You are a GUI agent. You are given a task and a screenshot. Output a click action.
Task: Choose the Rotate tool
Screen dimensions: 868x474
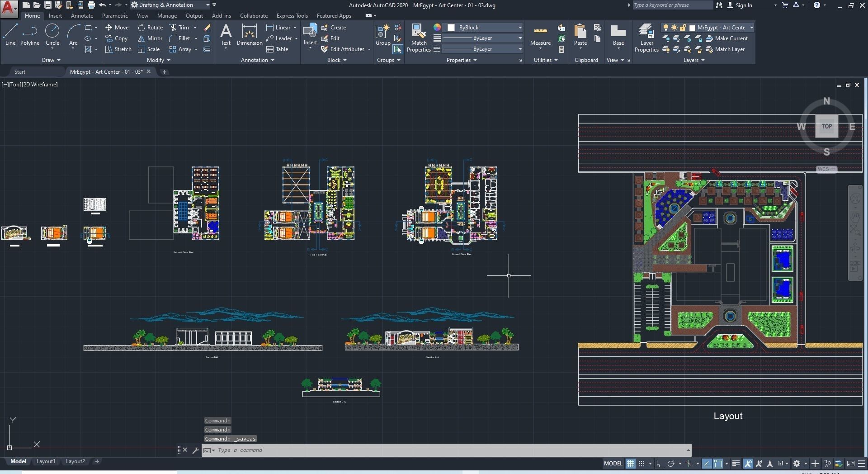151,28
